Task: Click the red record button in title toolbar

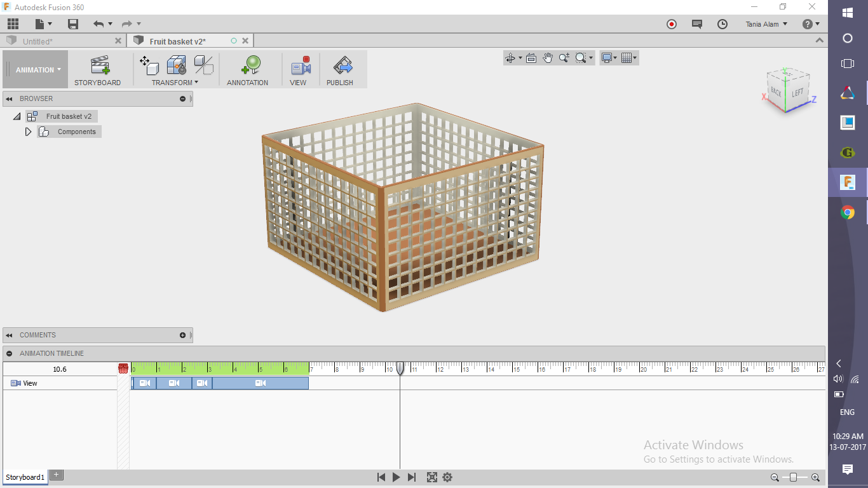Action: (x=672, y=24)
